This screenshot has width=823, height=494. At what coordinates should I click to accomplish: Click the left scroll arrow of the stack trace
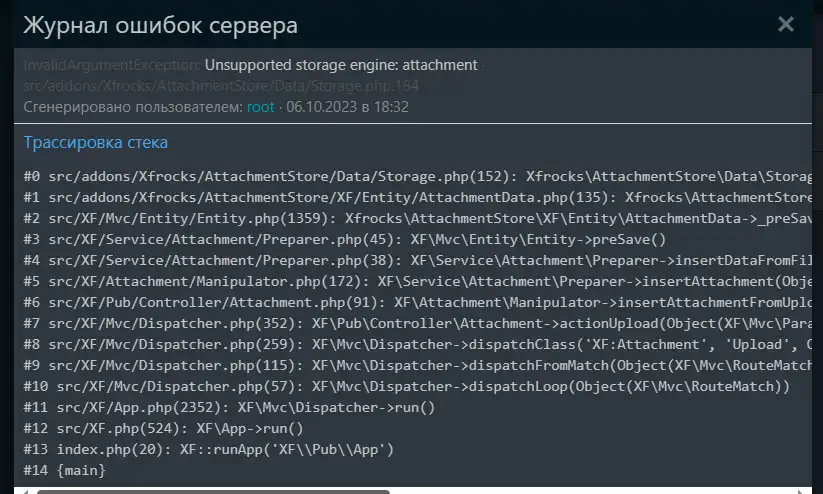coord(25,491)
